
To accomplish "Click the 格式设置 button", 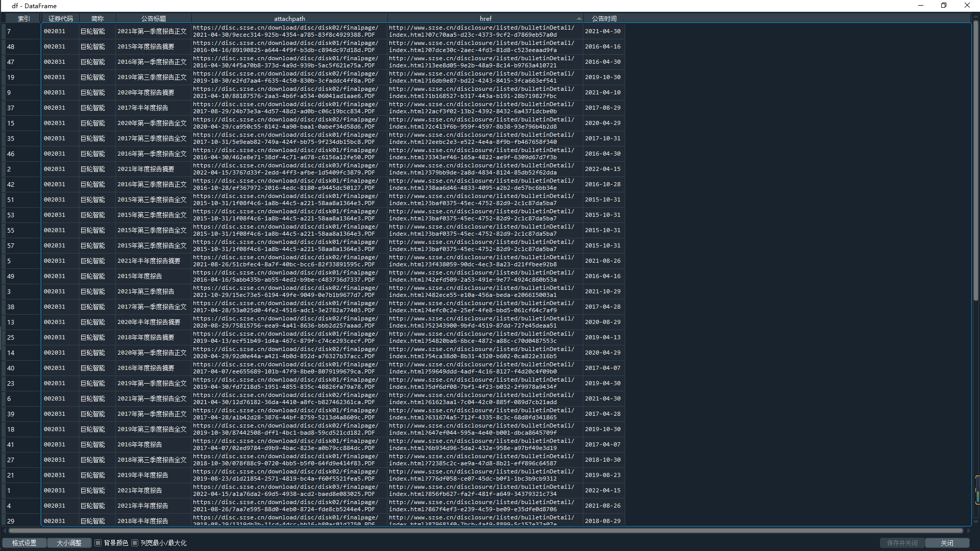I will [x=24, y=543].
